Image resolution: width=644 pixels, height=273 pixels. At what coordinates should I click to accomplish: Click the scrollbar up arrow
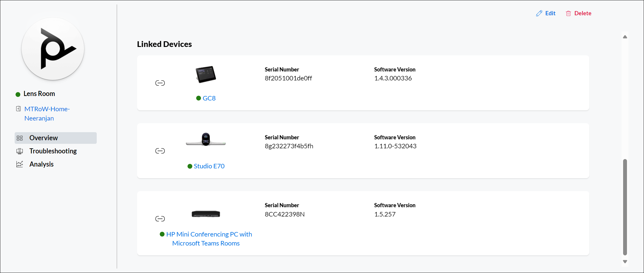click(625, 37)
